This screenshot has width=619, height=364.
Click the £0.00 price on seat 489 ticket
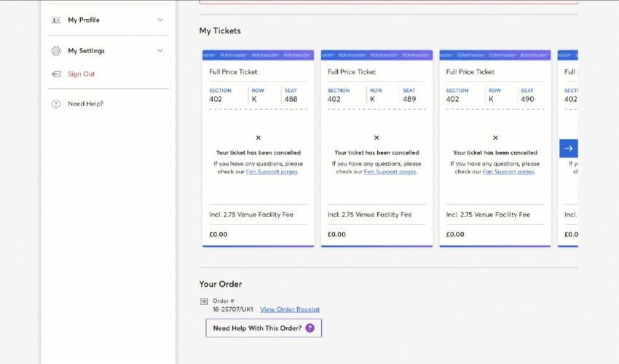[x=336, y=234]
